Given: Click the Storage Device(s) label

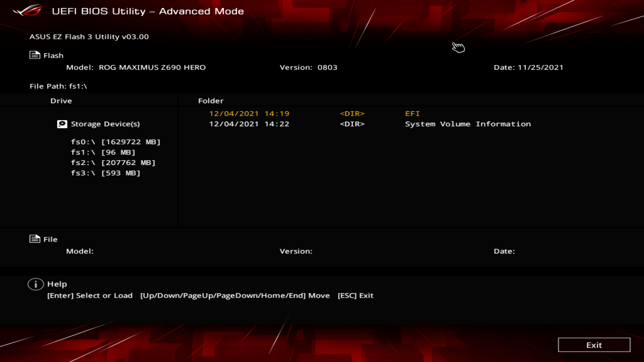Looking at the screenshot, I should coord(105,124).
